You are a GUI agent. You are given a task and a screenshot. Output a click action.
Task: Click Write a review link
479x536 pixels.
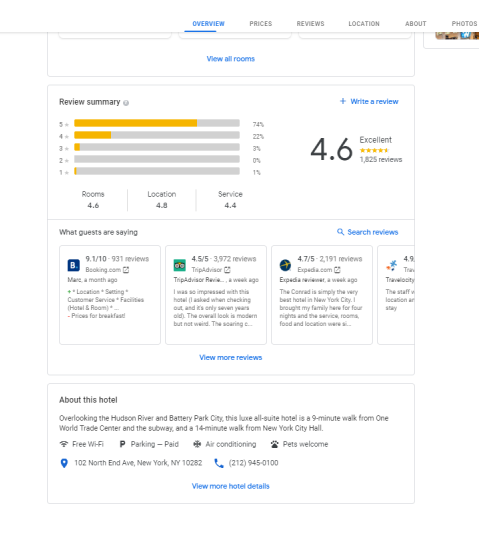pos(374,102)
